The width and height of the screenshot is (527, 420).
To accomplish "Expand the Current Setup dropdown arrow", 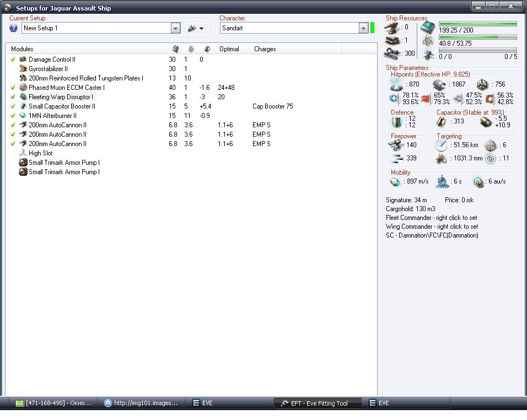I will point(175,28).
